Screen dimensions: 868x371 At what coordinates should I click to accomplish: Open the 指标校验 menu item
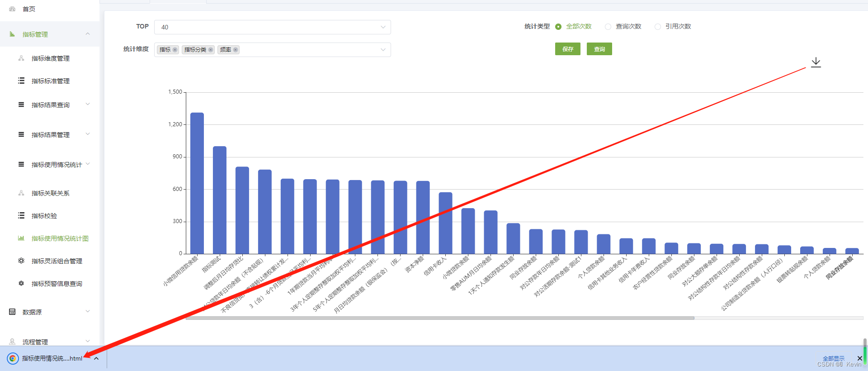44,216
